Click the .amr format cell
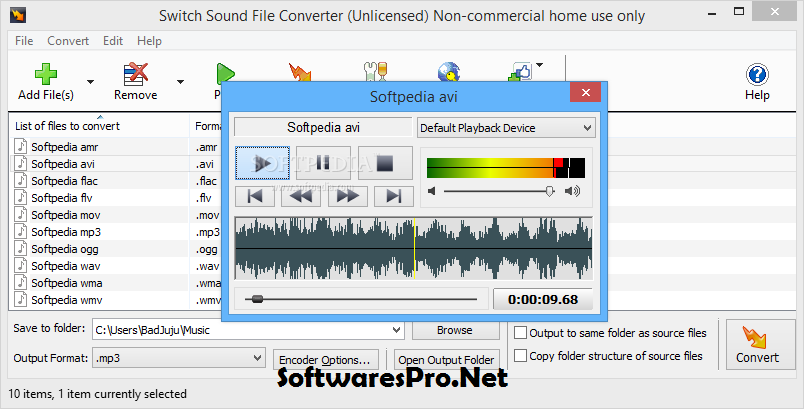 207,147
